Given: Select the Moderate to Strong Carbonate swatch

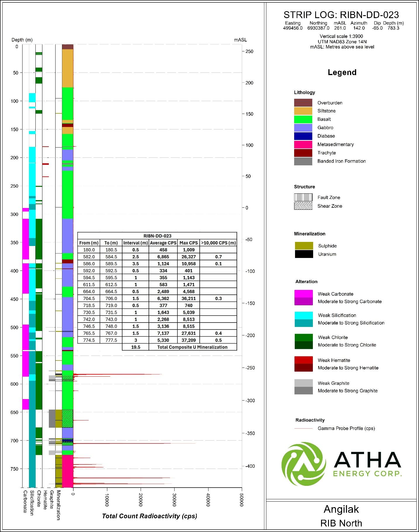Looking at the screenshot, I should pyautogui.click(x=304, y=301).
